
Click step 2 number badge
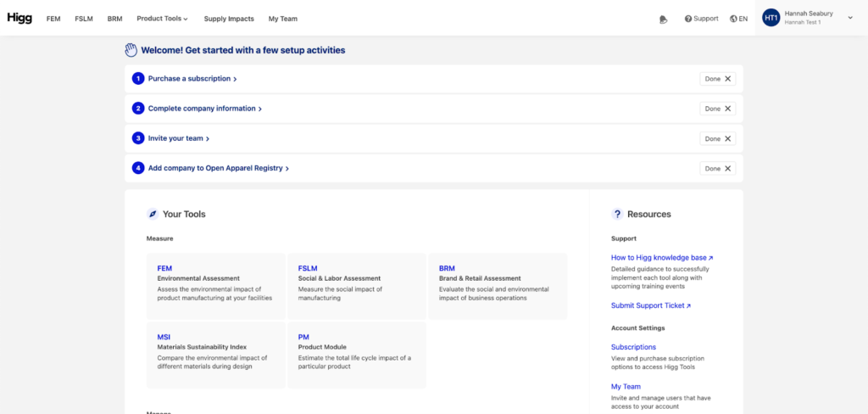[x=138, y=109]
